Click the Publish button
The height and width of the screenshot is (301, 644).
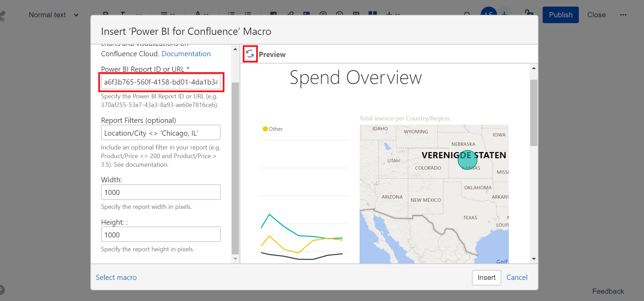click(561, 15)
